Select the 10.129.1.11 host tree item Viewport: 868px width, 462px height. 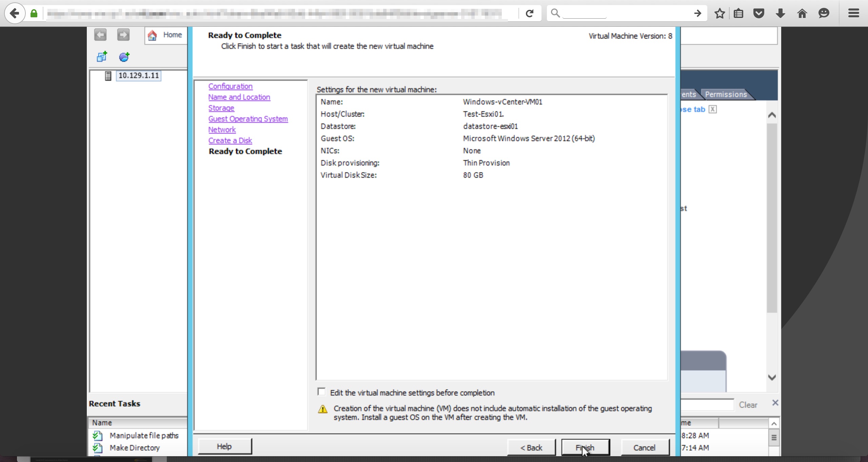(x=138, y=75)
